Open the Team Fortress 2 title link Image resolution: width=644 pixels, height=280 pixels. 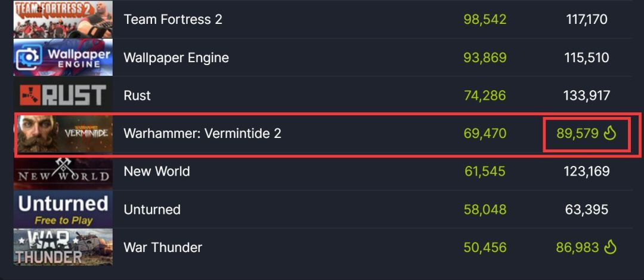(173, 19)
